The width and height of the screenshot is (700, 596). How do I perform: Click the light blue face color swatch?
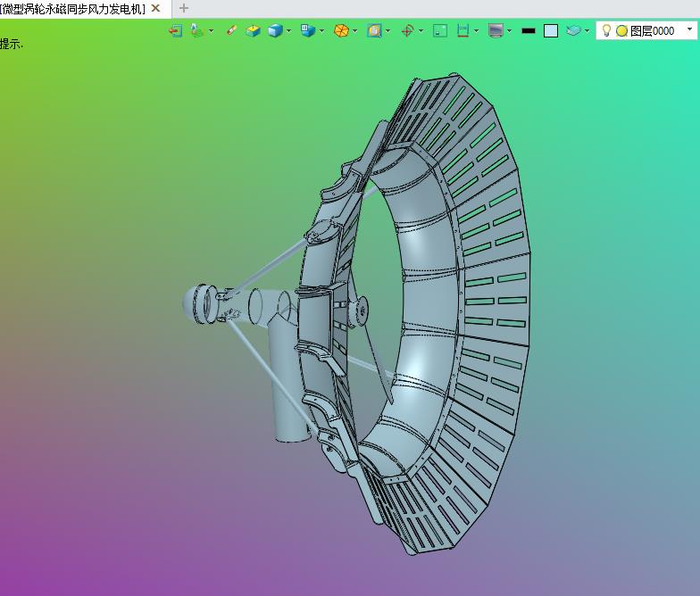pyautogui.click(x=551, y=30)
